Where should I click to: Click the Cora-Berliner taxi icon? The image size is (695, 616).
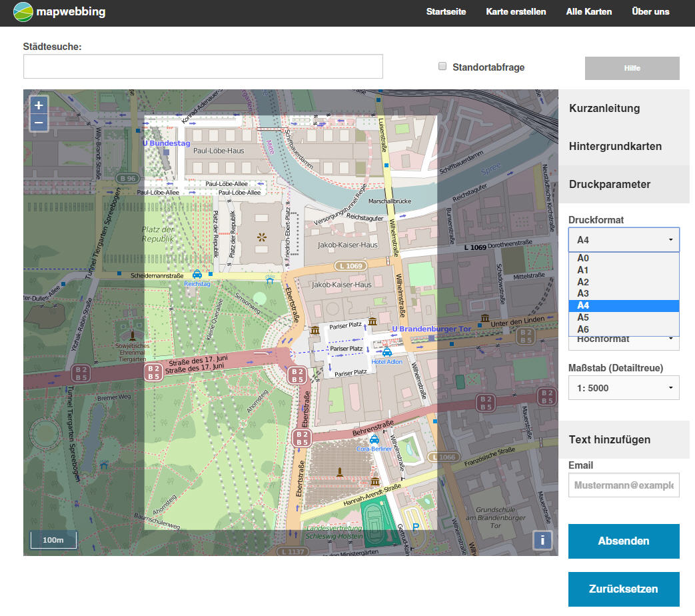point(374,440)
